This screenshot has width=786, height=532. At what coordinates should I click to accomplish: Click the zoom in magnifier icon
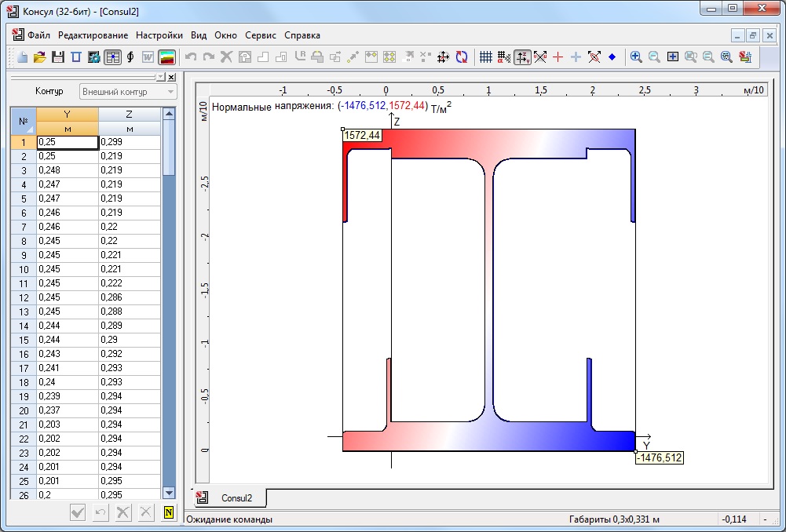point(636,56)
